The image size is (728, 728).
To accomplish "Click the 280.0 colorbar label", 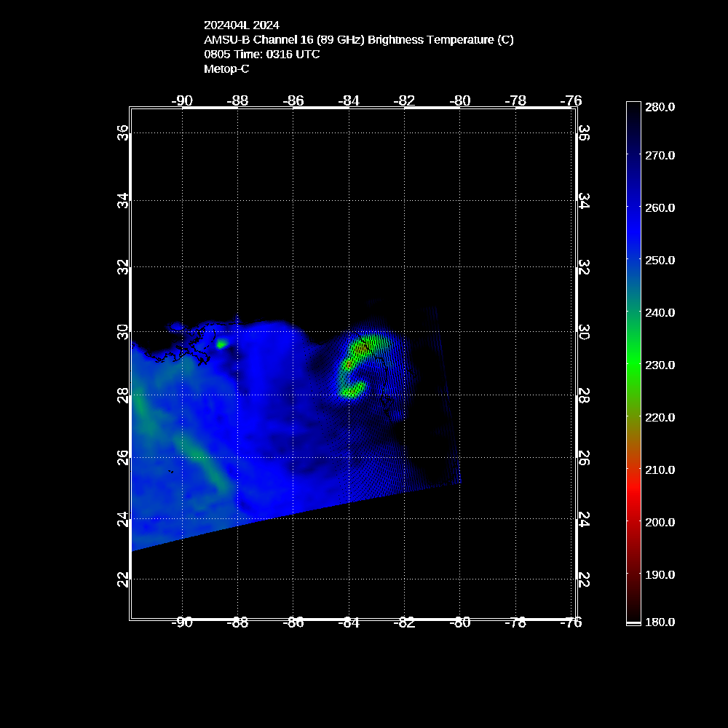I will click(x=660, y=107).
